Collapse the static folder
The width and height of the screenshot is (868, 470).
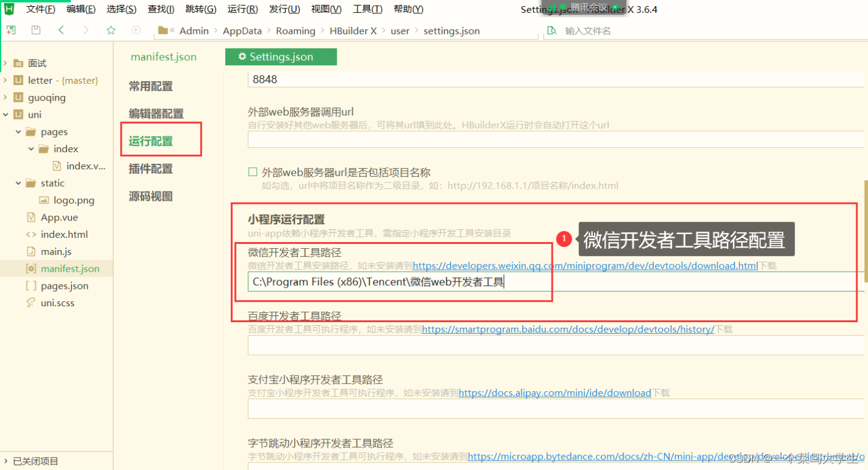[18, 183]
